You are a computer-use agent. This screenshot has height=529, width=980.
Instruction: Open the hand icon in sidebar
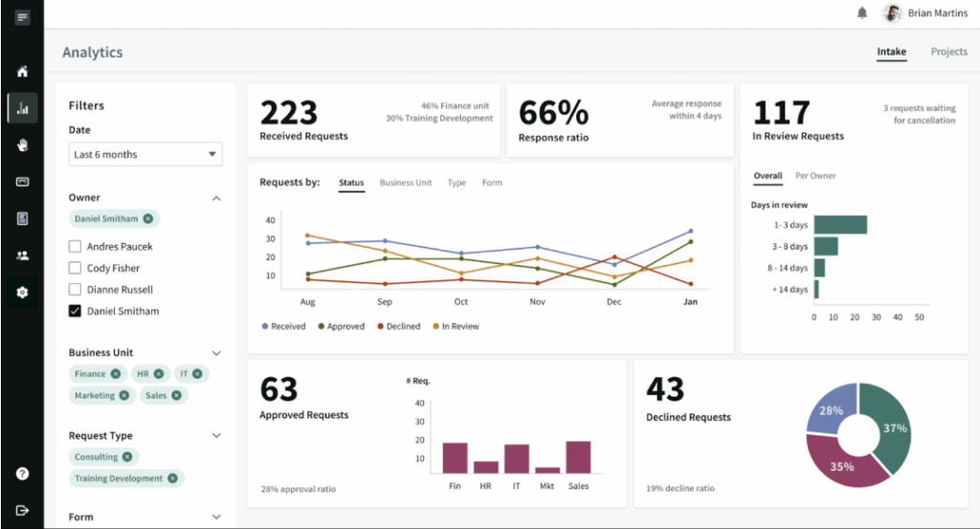click(22, 145)
